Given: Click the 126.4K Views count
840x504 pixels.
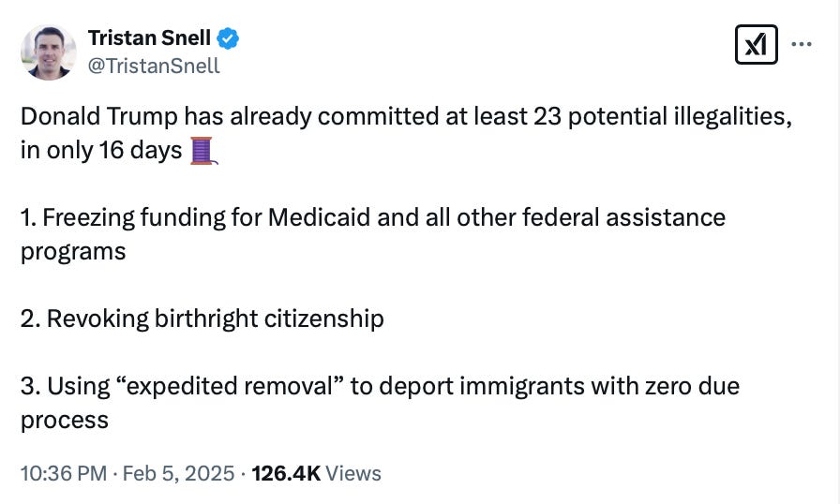Looking at the screenshot, I should coord(316,473).
